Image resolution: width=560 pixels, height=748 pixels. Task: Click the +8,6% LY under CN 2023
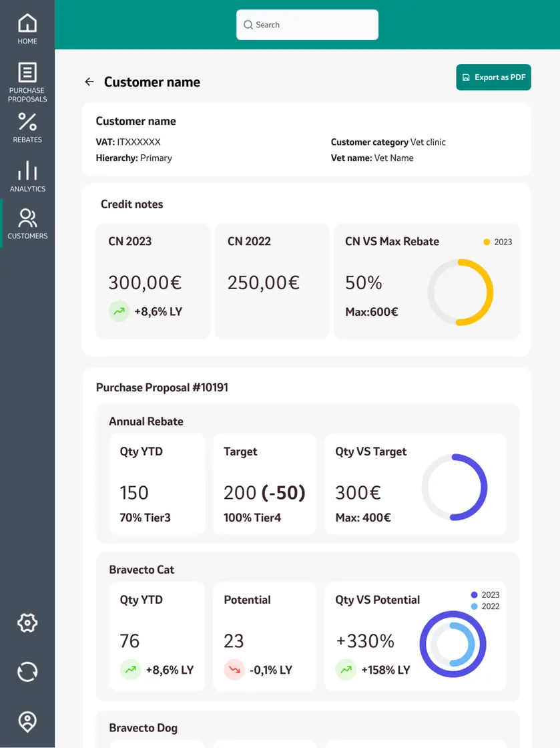158,311
